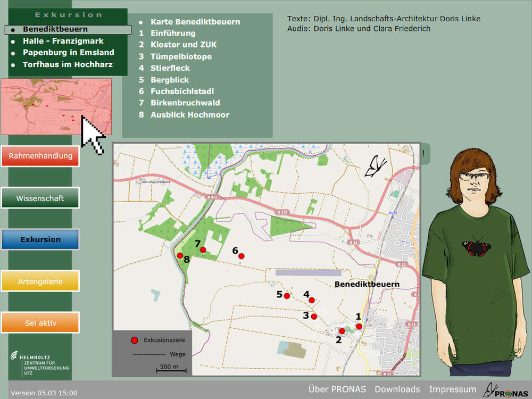Image resolution: width=532 pixels, height=399 pixels.
Task: Open the Wissenschaft section
Action: point(40,198)
